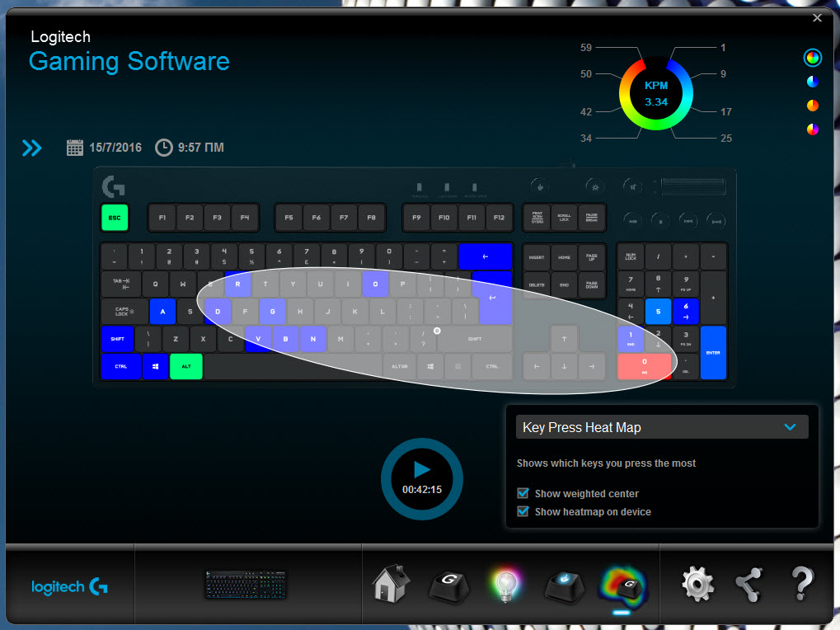
Task: Click the blue left CTRL key
Action: pos(121,366)
